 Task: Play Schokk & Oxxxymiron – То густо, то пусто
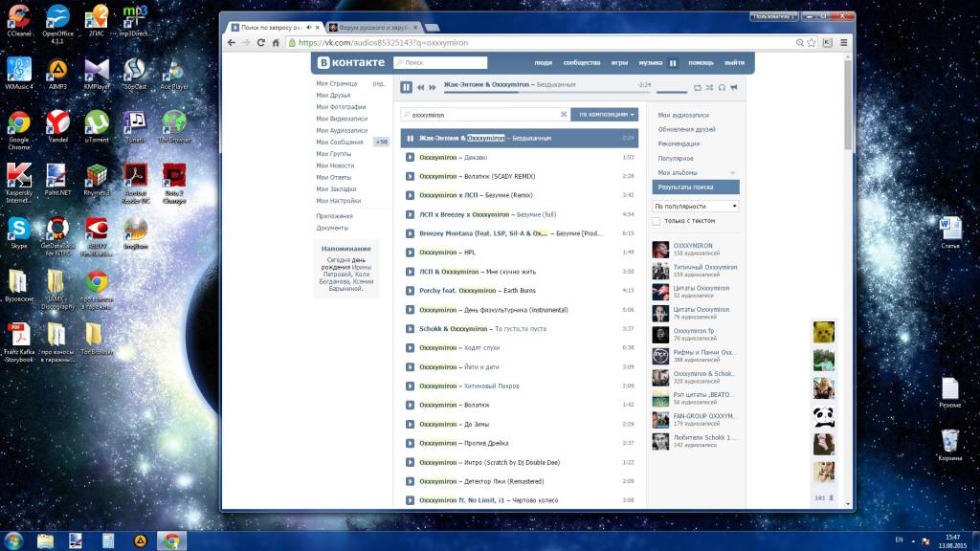[410, 329]
